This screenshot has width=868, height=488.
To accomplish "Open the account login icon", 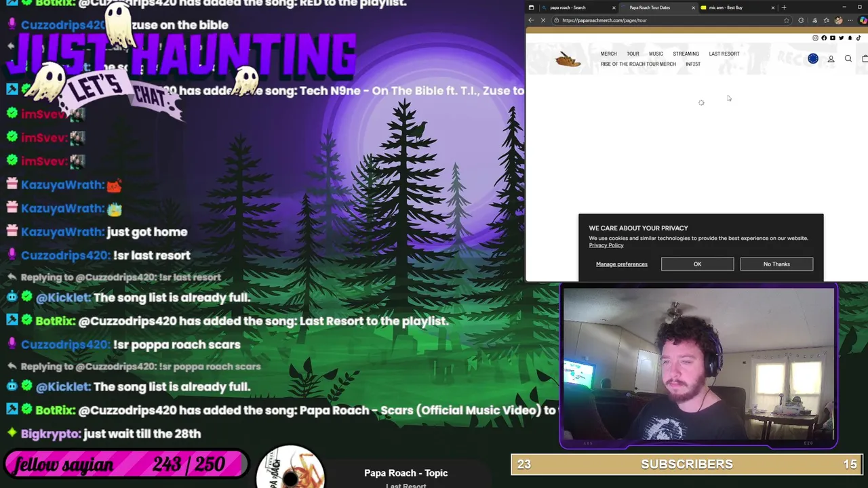I will click(x=831, y=59).
